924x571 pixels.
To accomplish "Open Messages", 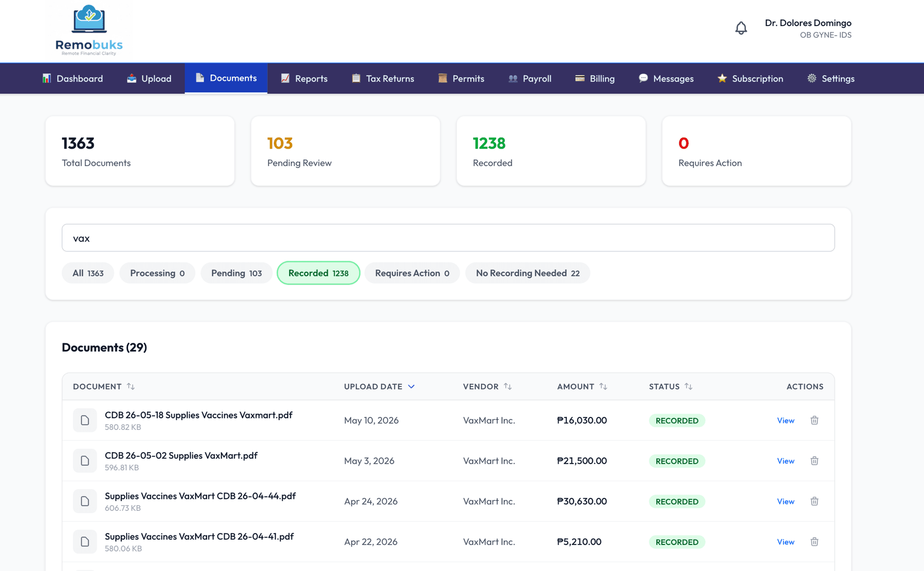I will click(666, 78).
